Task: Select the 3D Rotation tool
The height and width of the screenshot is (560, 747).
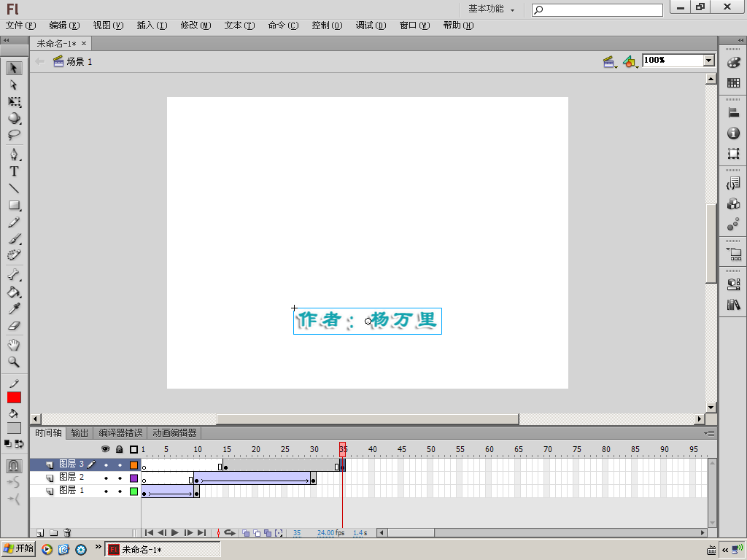Action: (14, 118)
